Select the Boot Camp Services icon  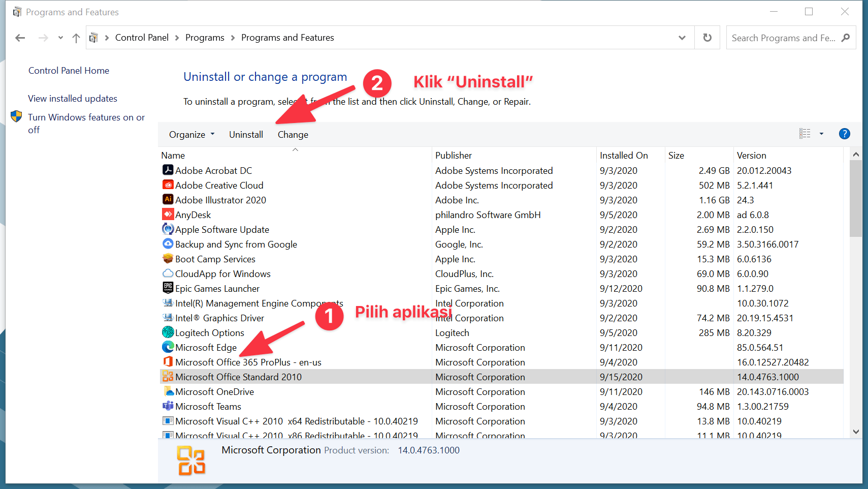pos(168,258)
